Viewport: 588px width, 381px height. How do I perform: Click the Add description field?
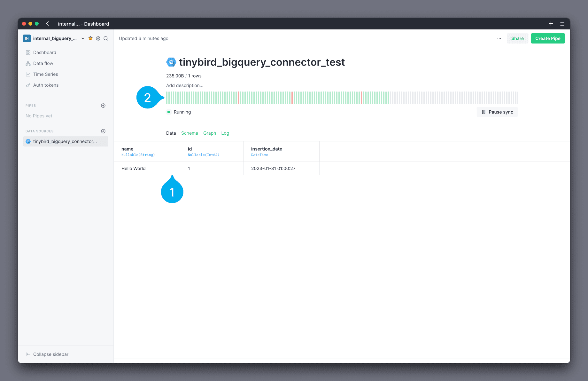point(185,85)
